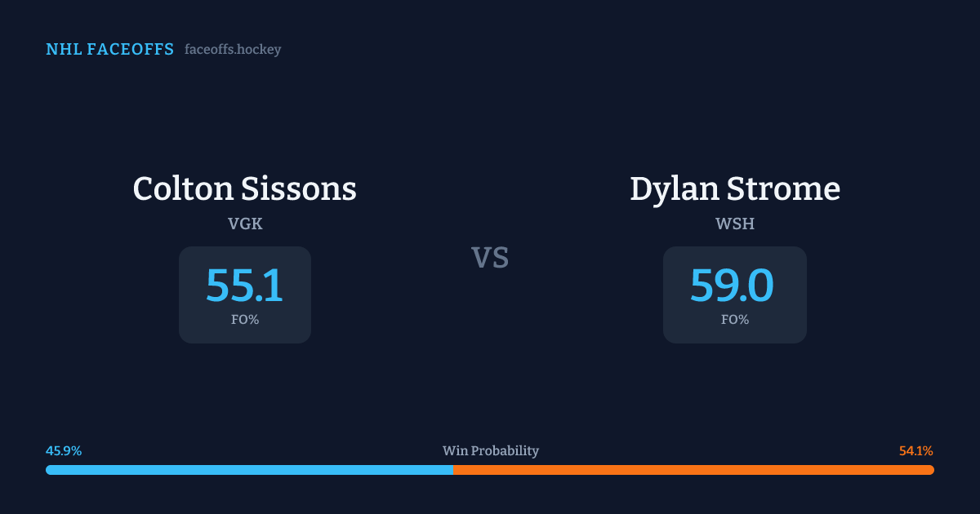Click the blue segment of the probability bar
The width and height of the screenshot is (980, 514).
249,470
